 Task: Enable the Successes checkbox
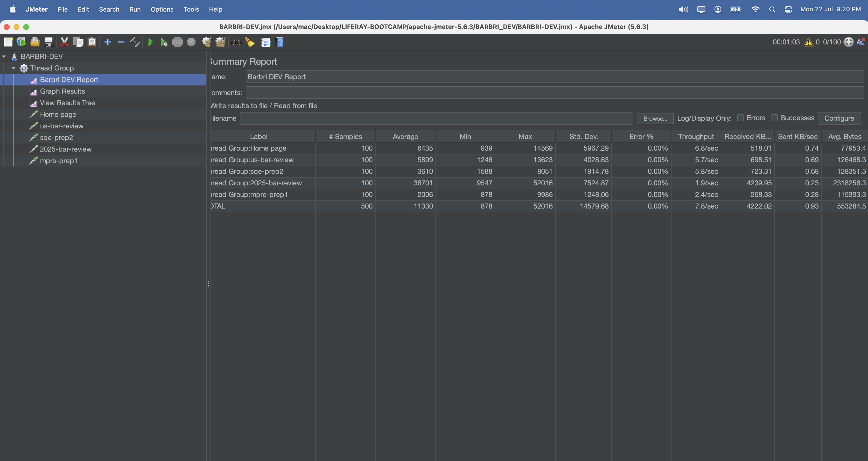[774, 118]
